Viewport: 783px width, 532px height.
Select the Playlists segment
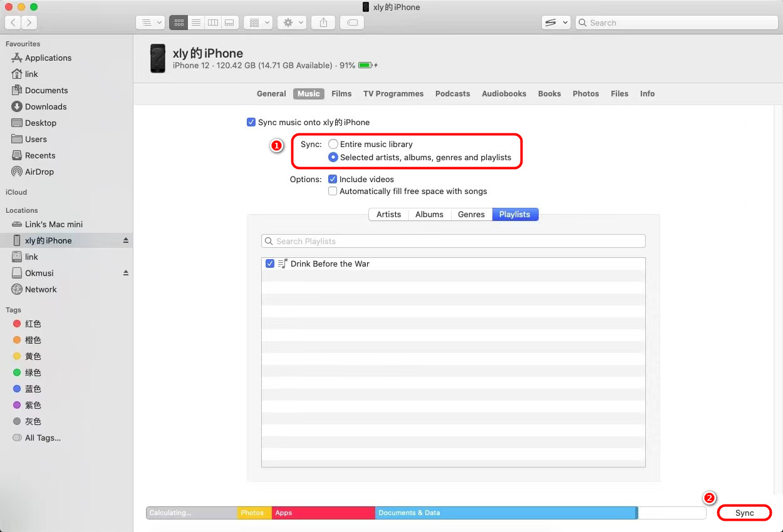(515, 214)
